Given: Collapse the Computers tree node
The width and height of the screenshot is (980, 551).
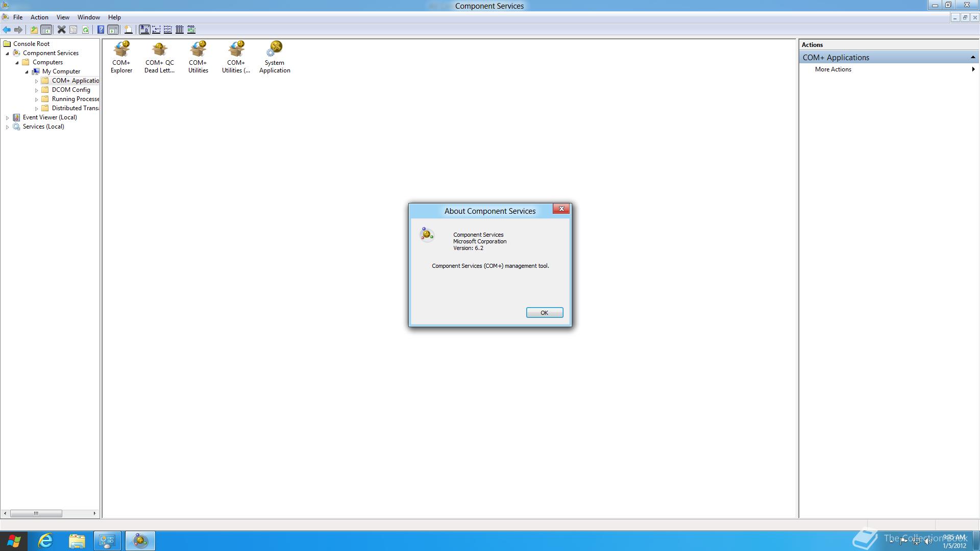Looking at the screenshot, I should (x=17, y=63).
